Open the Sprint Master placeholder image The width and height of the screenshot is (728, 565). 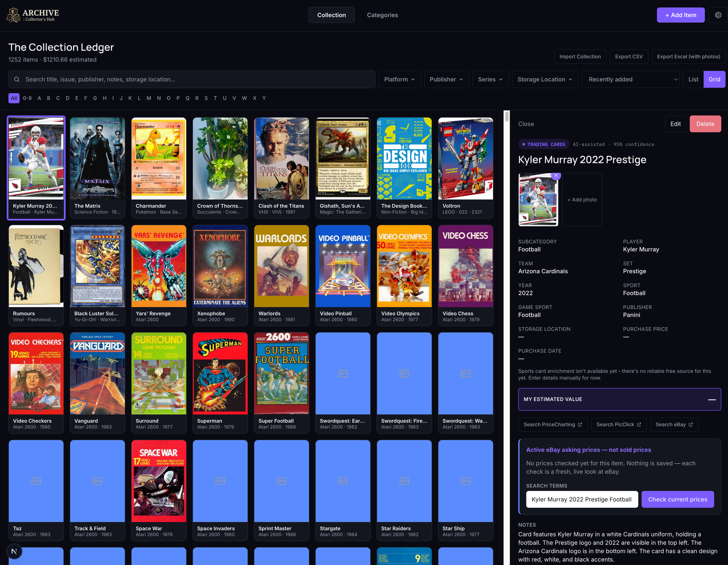tap(282, 481)
